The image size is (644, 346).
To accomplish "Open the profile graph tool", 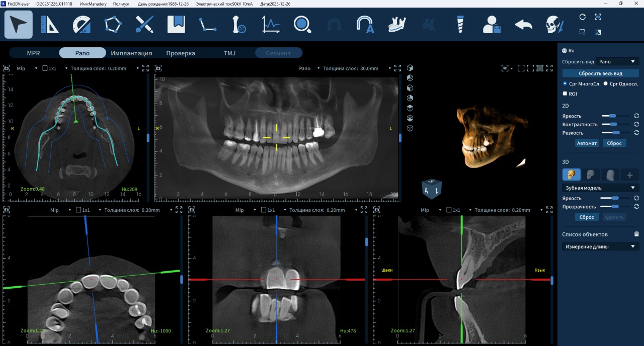I will tap(271, 25).
